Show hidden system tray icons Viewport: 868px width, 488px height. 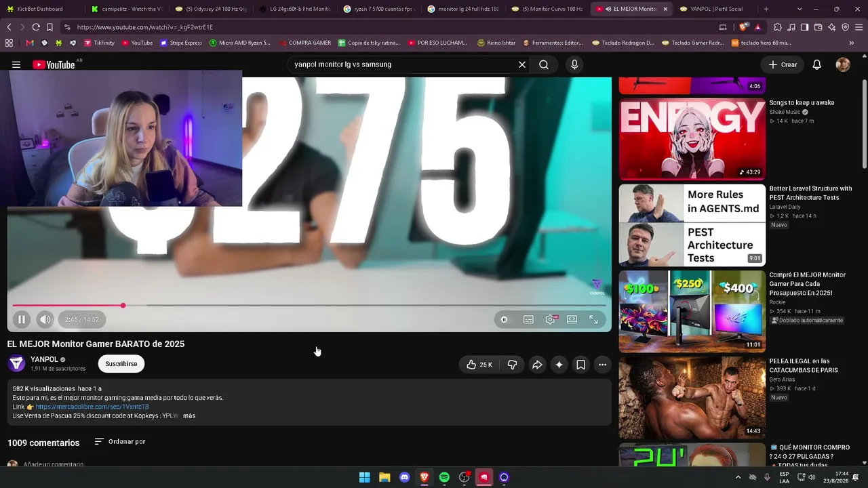(738, 477)
